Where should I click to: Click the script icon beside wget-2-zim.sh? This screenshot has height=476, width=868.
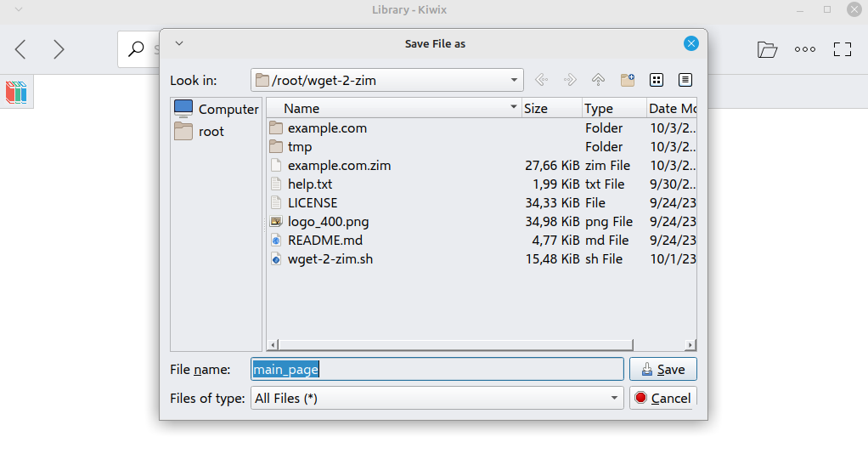(x=276, y=258)
